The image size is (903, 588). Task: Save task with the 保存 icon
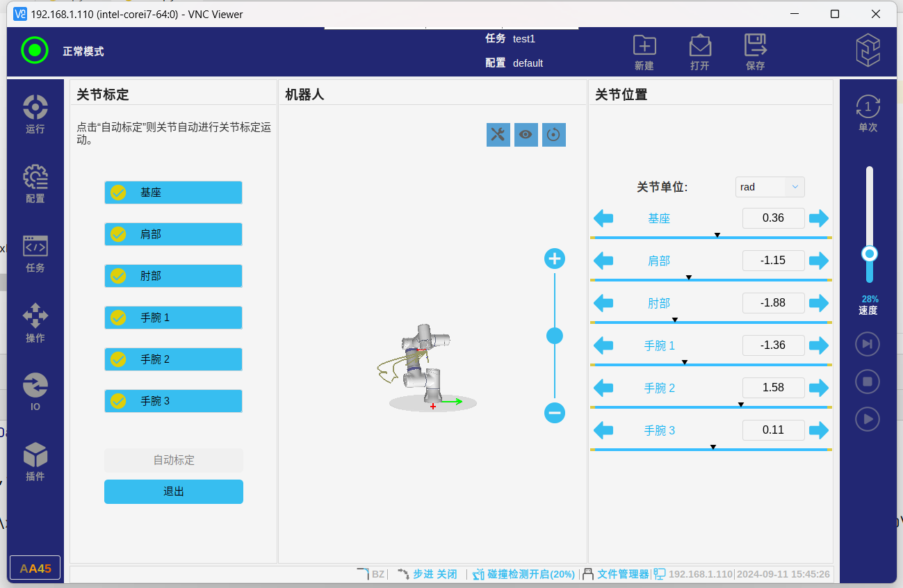pos(755,52)
